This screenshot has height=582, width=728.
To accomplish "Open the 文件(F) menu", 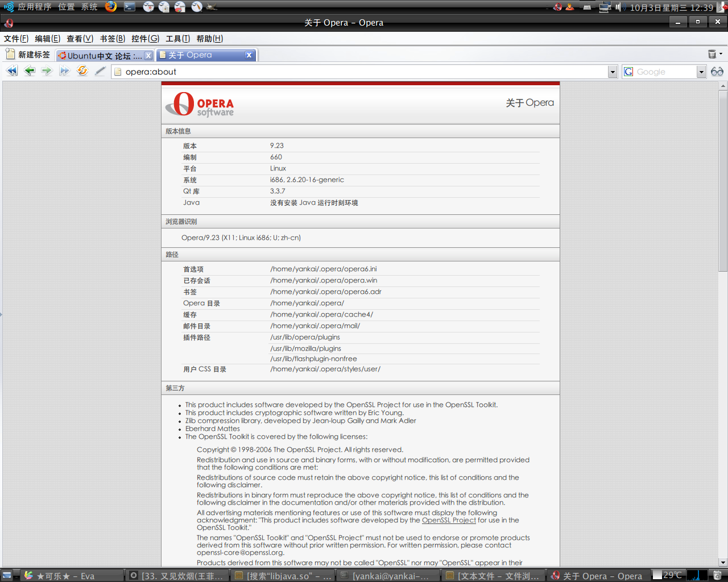I will [x=16, y=39].
